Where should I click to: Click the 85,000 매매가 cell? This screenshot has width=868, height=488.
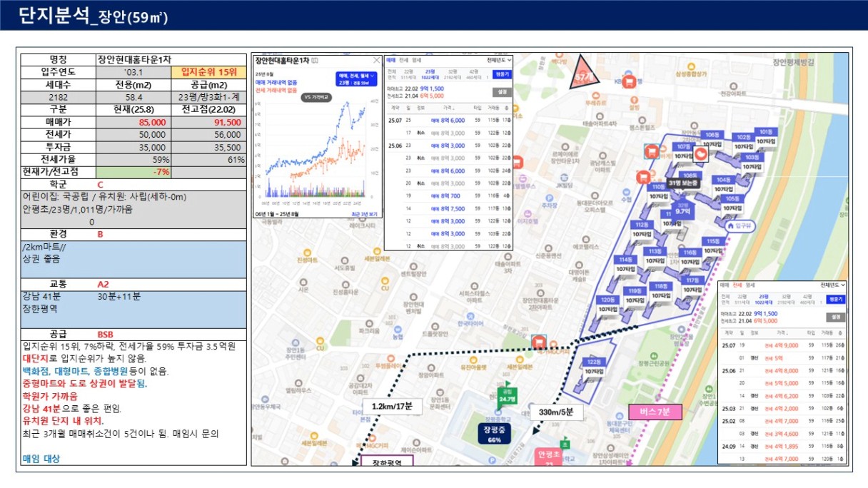pos(133,123)
